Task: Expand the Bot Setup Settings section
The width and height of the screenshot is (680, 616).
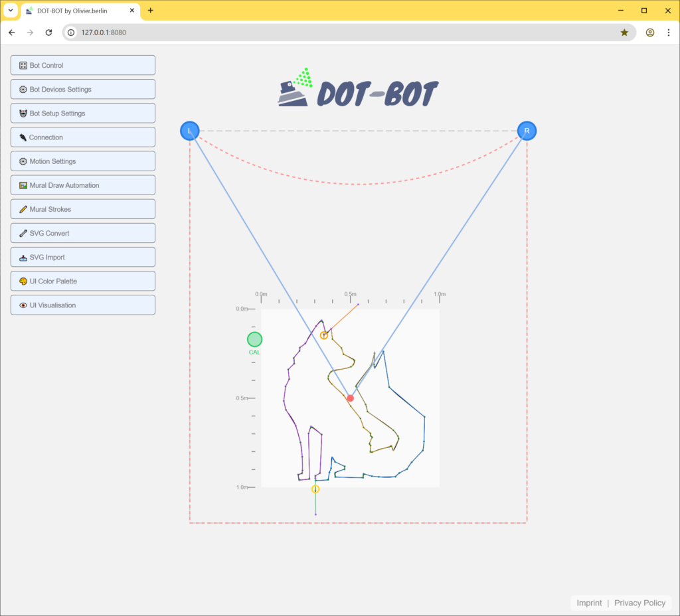Action: pos(83,114)
